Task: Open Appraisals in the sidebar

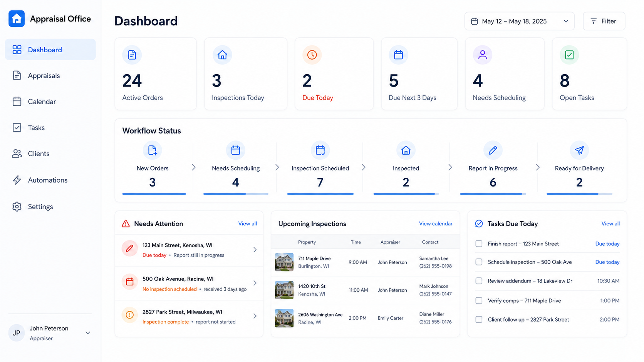Action: (50, 75)
